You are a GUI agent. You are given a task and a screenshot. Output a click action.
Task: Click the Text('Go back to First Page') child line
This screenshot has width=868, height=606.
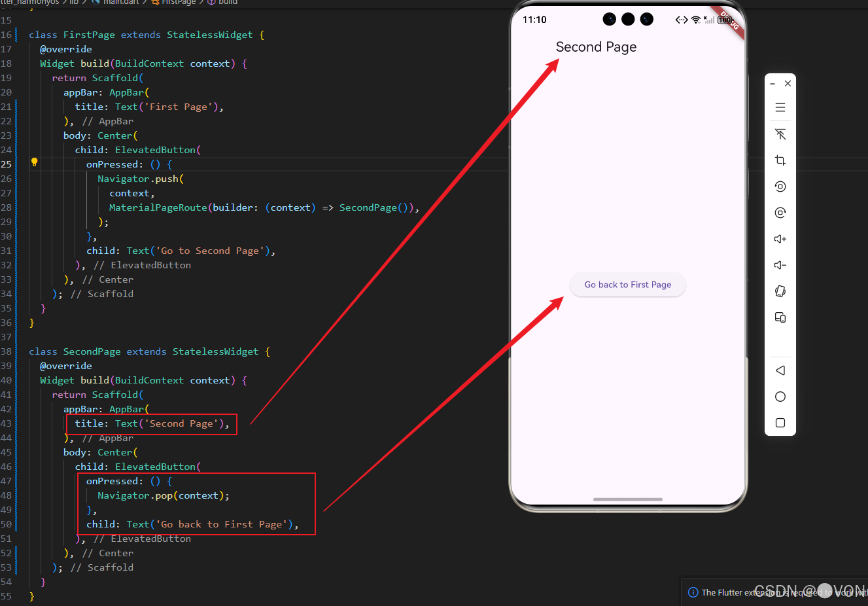192,524
